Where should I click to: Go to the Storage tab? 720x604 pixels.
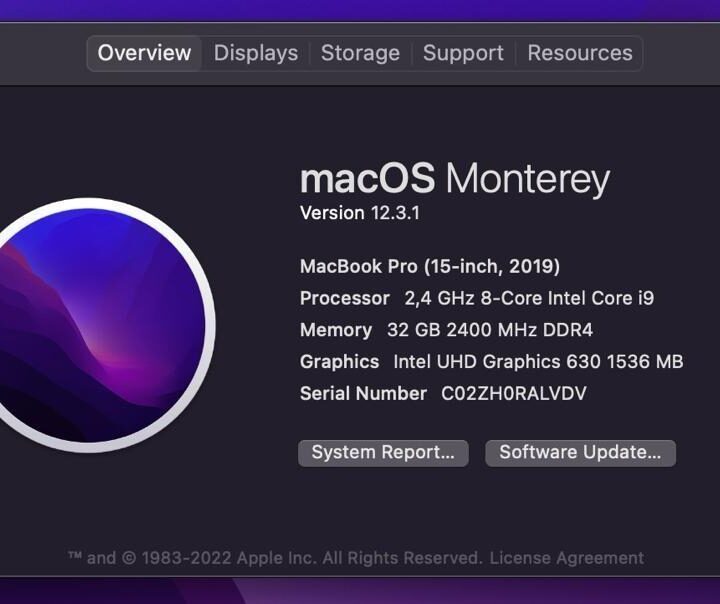(360, 53)
